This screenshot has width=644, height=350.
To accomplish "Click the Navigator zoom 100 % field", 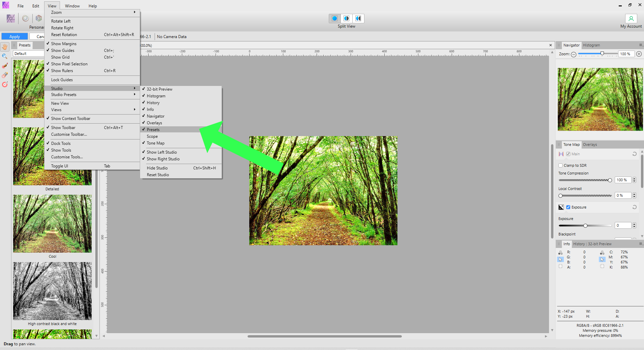I will 626,54.
